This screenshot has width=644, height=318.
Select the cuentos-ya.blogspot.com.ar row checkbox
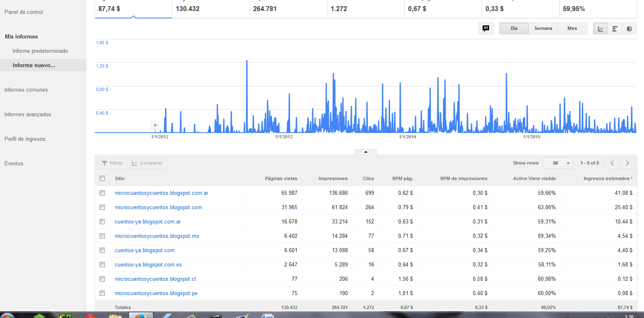tap(102, 221)
